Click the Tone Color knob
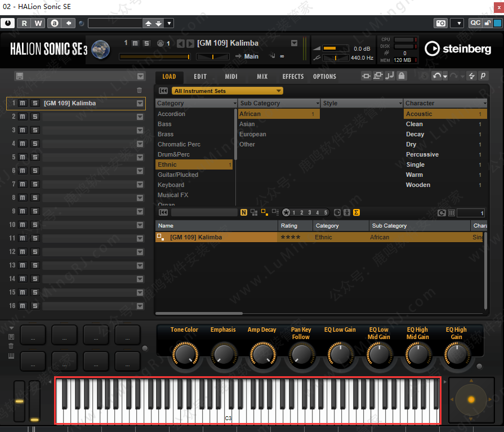Screen dimensions: 504x432 (x=185, y=354)
